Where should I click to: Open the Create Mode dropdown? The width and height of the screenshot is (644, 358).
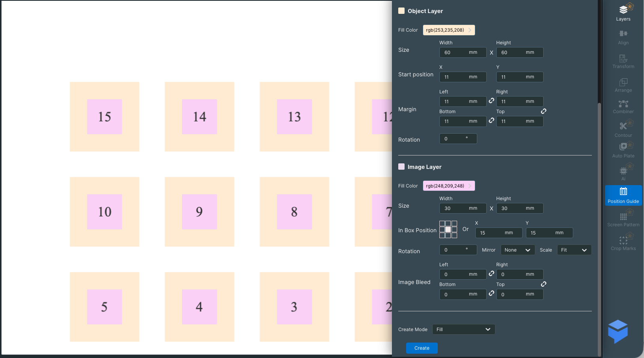pos(463,330)
